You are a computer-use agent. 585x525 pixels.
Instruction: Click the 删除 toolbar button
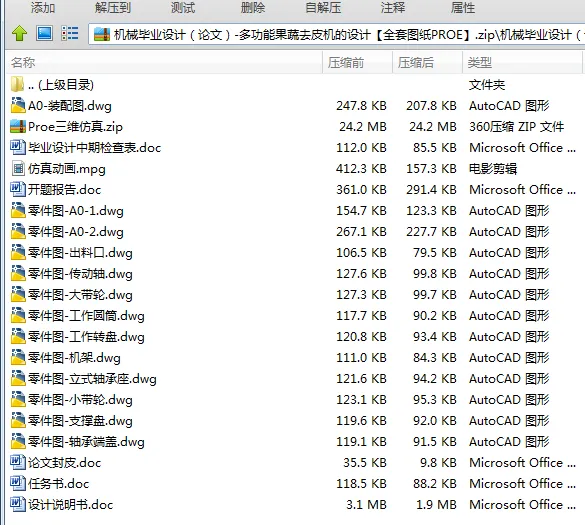[253, 7]
